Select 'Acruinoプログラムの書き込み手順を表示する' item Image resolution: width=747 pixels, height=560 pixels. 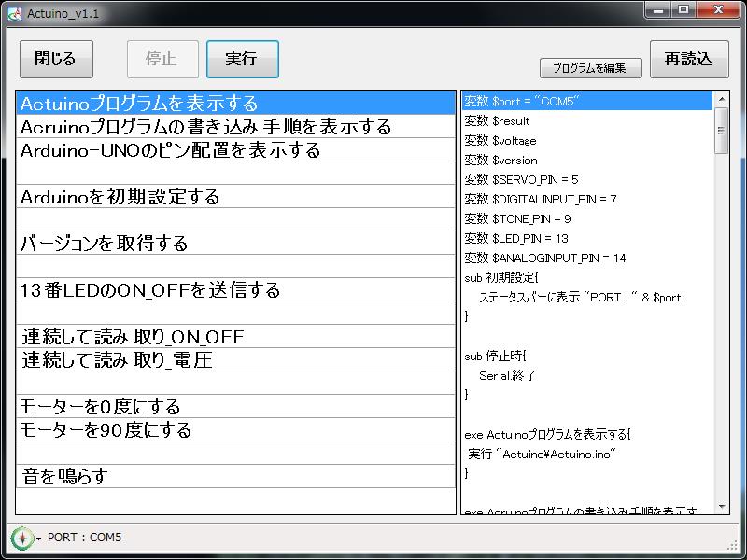pos(235,126)
